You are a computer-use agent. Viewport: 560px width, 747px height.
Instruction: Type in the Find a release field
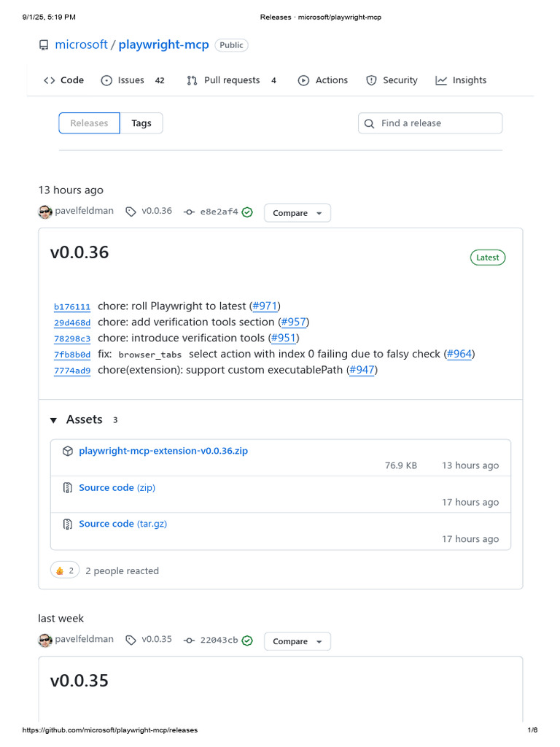437,123
